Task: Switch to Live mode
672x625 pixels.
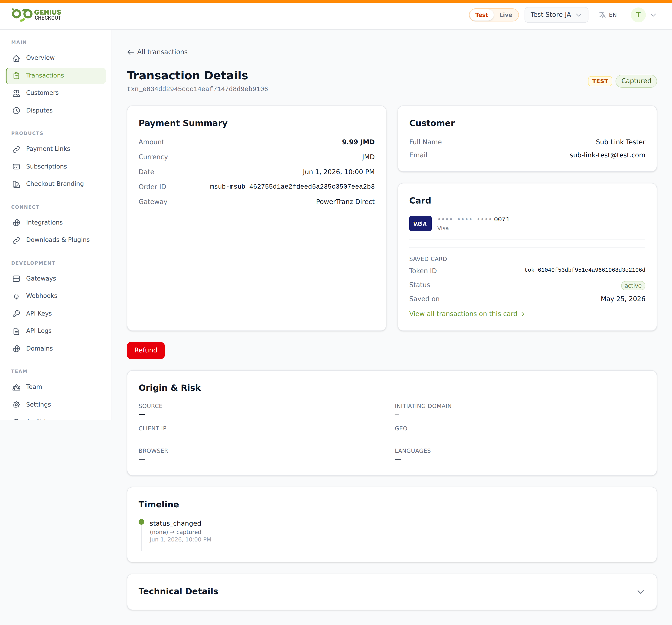Action: tap(505, 15)
